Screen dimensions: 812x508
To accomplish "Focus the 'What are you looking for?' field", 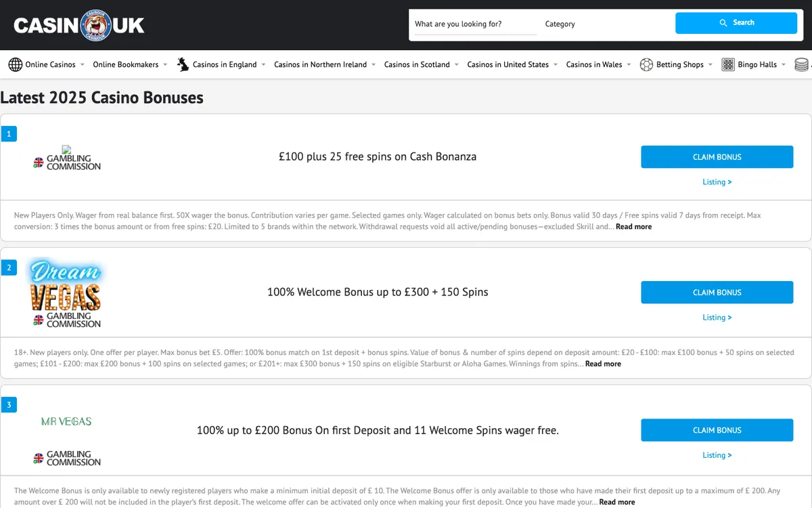I will (476, 24).
